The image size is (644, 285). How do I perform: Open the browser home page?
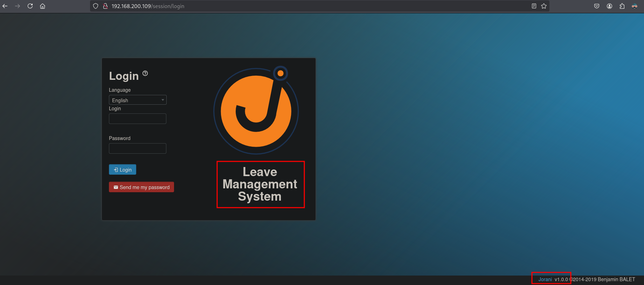tap(43, 6)
